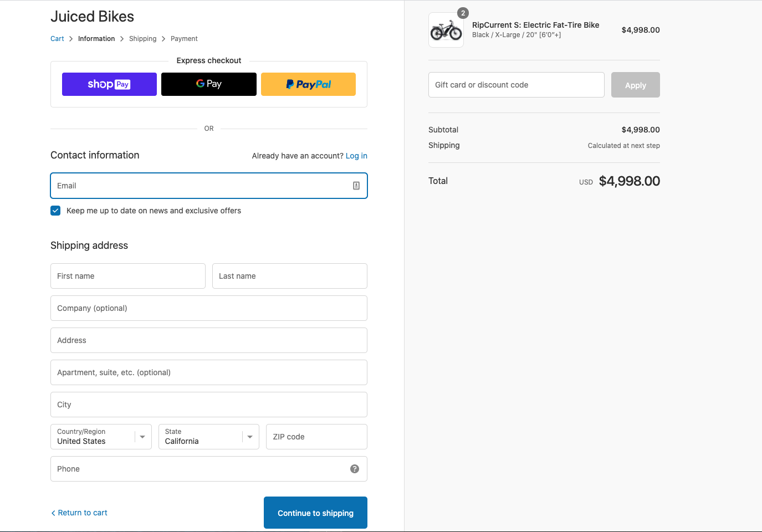The width and height of the screenshot is (762, 532).
Task: Select the Payment breadcrumb step
Action: (x=184, y=39)
